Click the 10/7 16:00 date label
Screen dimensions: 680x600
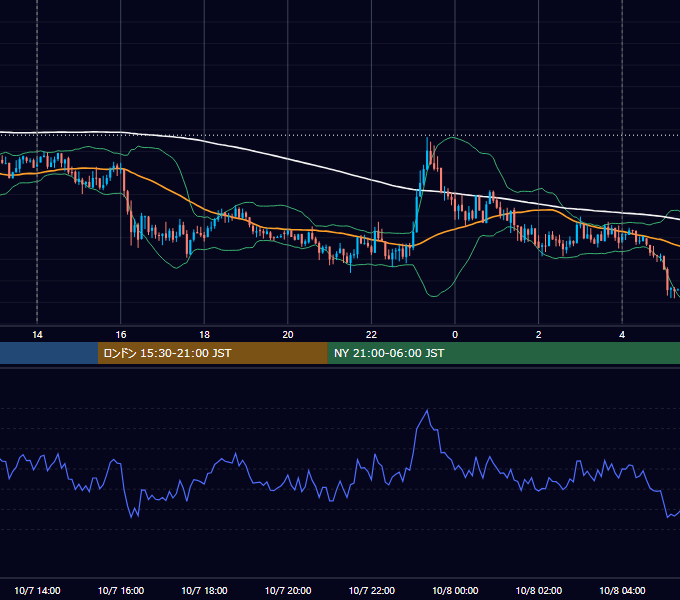pos(121,590)
